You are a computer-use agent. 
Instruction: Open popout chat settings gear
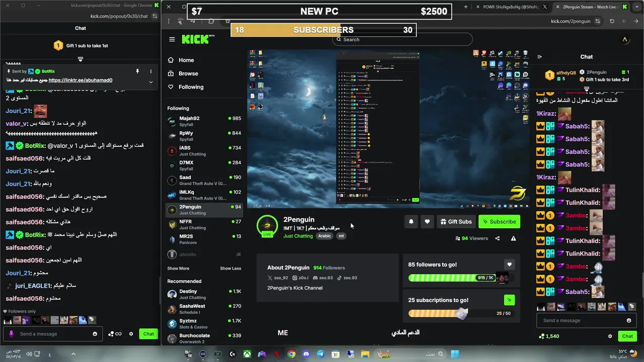pos(131,334)
